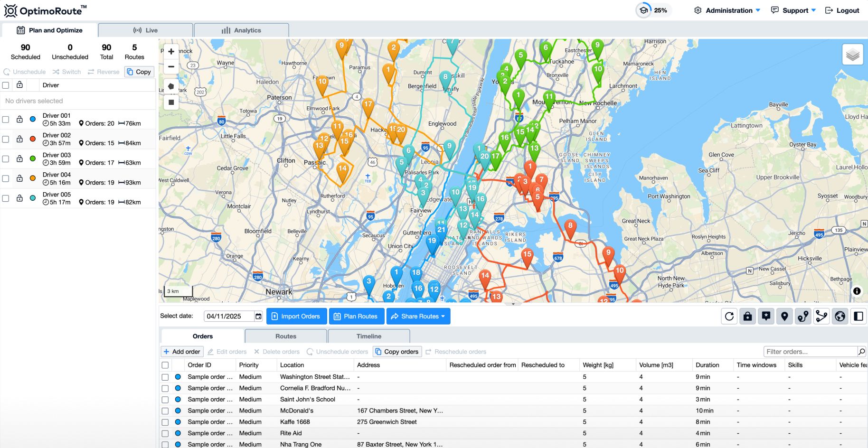Select the polygon drawing tool on map
This screenshot has height=448, width=868.
171,86
